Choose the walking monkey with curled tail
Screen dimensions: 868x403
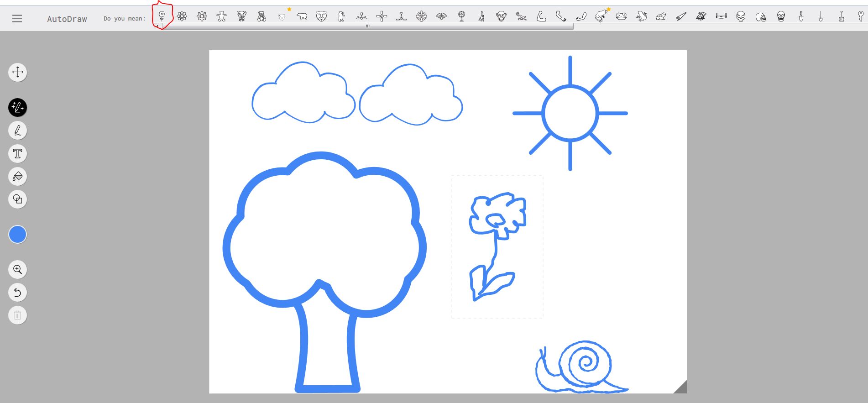(521, 17)
